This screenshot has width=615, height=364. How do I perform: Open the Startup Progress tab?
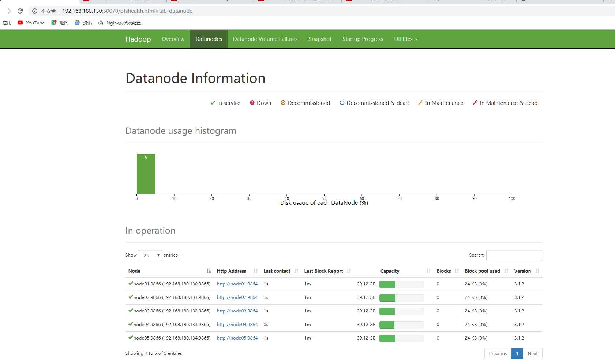pyautogui.click(x=363, y=39)
